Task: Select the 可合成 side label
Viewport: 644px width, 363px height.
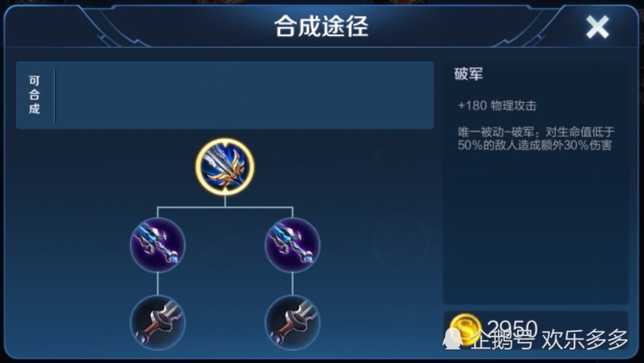Action: click(x=35, y=95)
